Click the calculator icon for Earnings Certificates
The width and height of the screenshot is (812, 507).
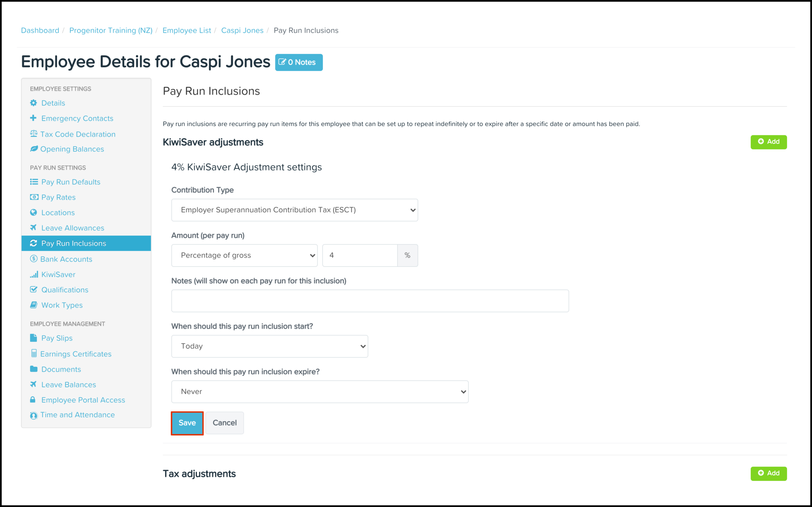(34, 354)
